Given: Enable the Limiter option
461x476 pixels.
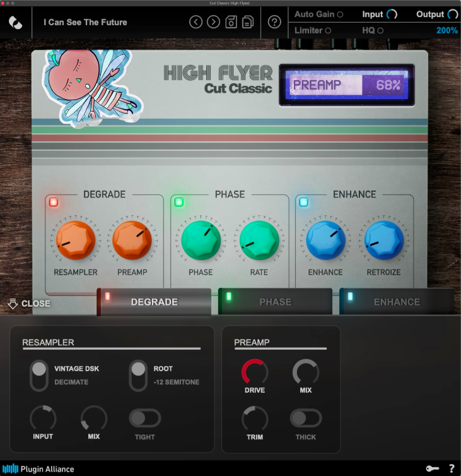Looking at the screenshot, I should tap(328, 31).
